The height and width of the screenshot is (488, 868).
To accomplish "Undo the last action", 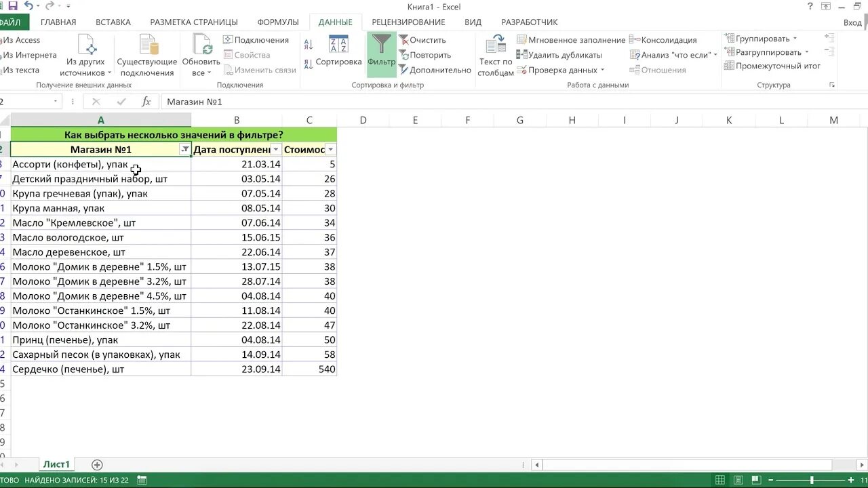I will click(28, 6).
